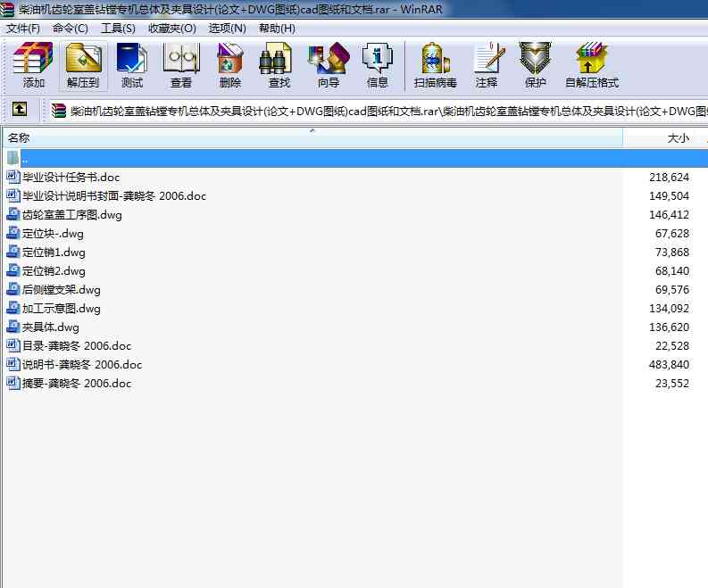Select 说明书-龚晓冬 2006.doc file
Screen dimensions: 708x588
[x=81, y=365]
